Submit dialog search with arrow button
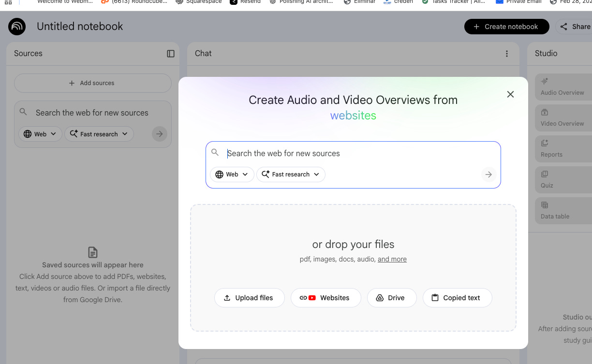Image resolution: width=592 pixels, height=364 pixels. [488, 175]
